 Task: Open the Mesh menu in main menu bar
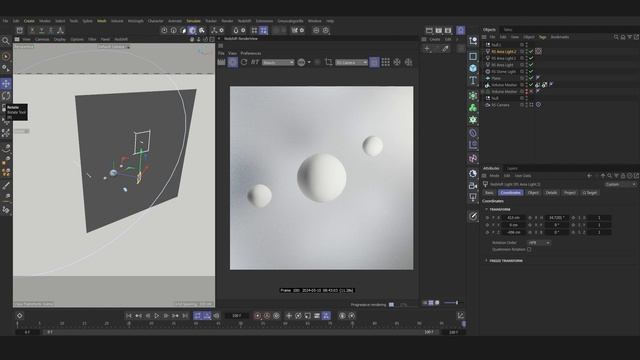coord(102,21)
